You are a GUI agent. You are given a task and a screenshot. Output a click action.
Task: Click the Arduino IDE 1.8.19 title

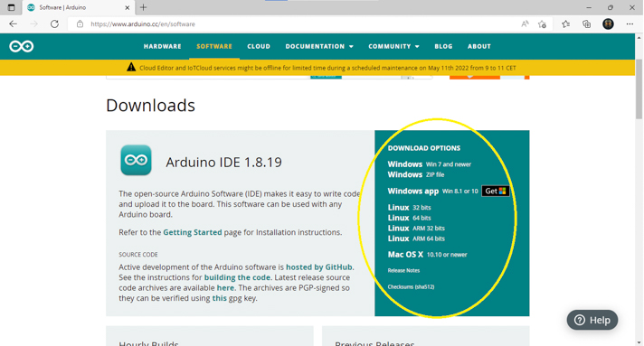tap(223, 162)
